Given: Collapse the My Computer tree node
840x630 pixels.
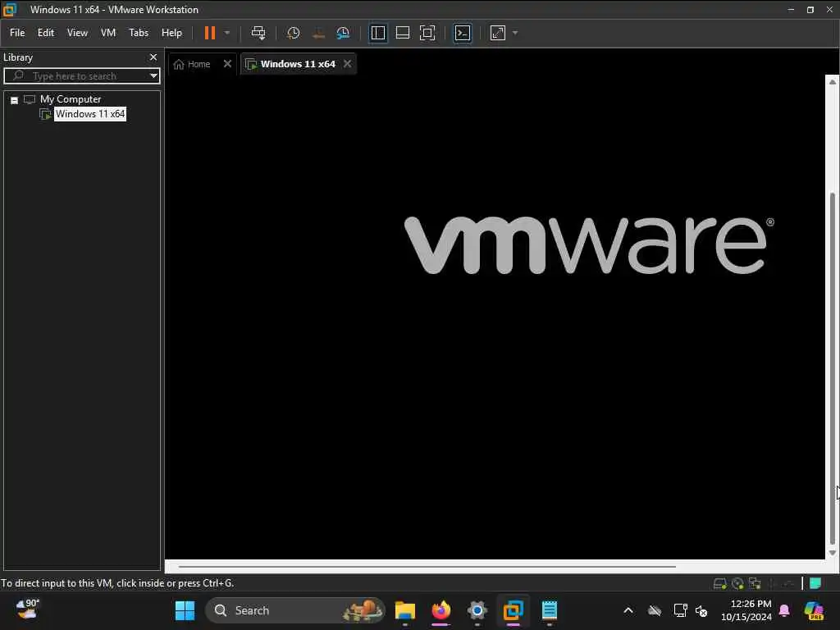Looking at the screenshot, I should point(15,100).
